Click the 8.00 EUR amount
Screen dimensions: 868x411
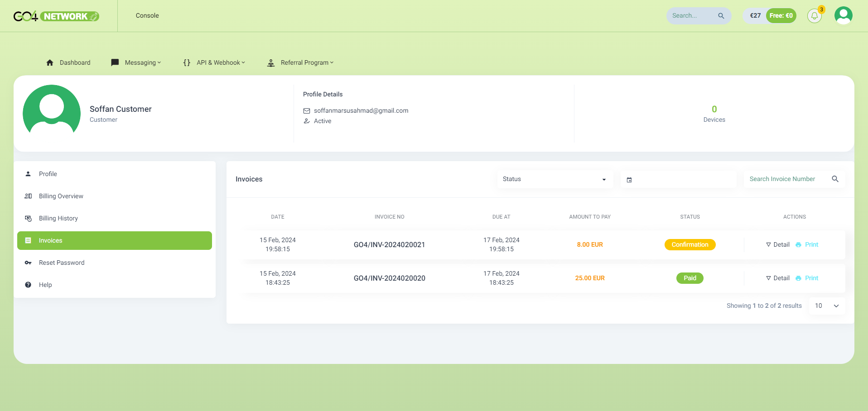pyautogui.click(x=590, y=244)
